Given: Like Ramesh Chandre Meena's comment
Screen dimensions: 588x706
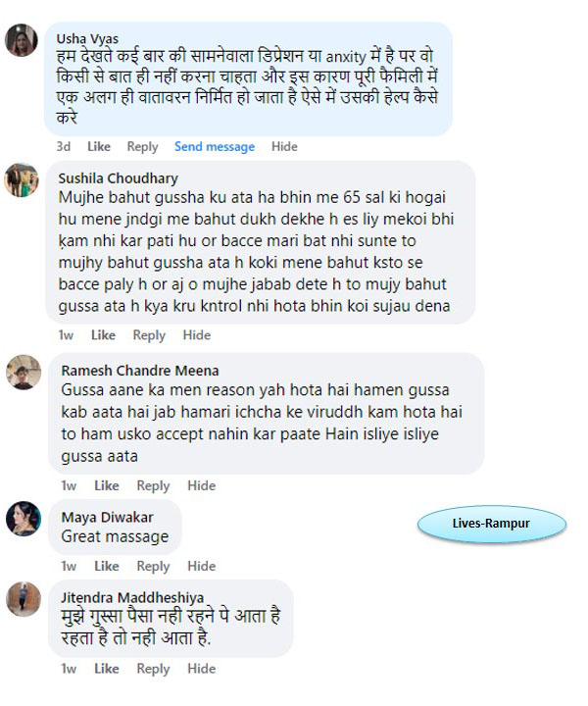Looking at the screenshot, I should 107,485.
